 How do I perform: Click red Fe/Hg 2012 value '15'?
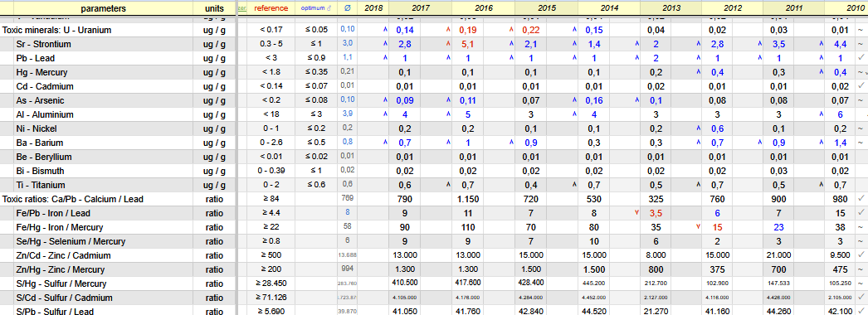[x=717, y=227]
